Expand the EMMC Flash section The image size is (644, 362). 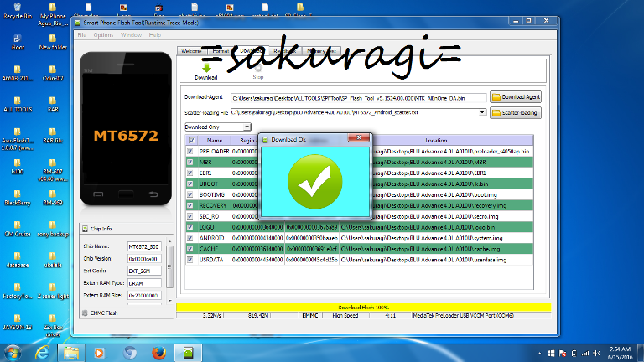pyautogui.click(x=84, y=312)
